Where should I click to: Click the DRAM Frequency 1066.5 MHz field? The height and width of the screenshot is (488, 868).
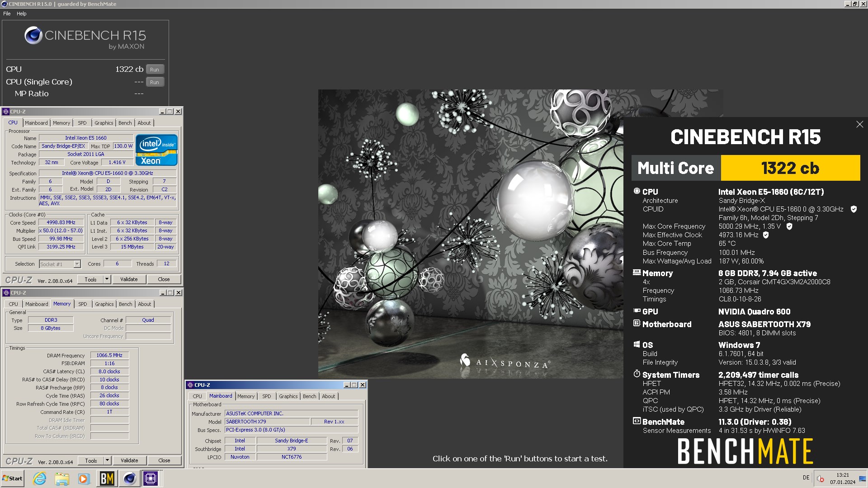(109, 355)
